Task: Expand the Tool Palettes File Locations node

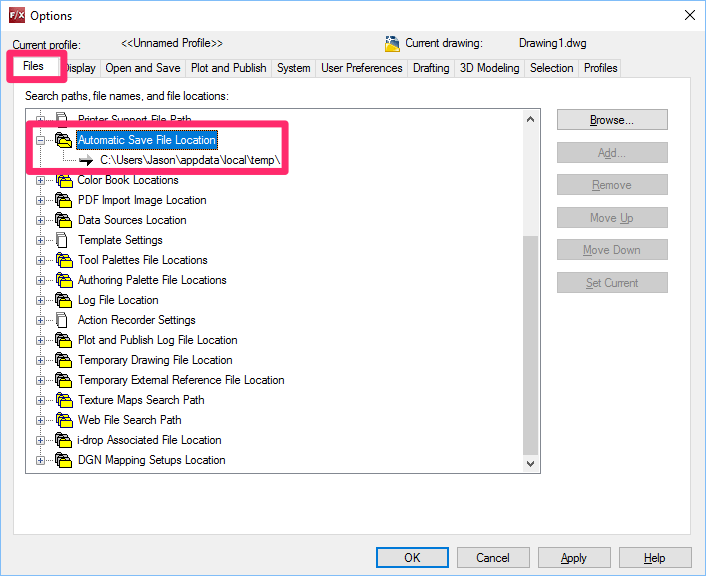Action: coord(40,260)
